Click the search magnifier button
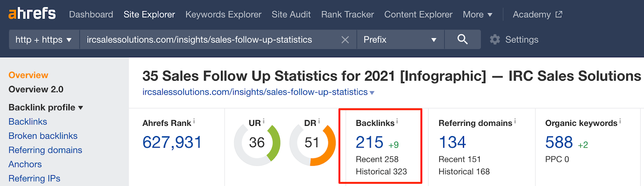 coord(462,40)
